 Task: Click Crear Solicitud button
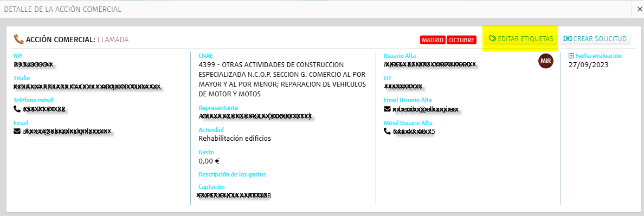click(596, 39)
